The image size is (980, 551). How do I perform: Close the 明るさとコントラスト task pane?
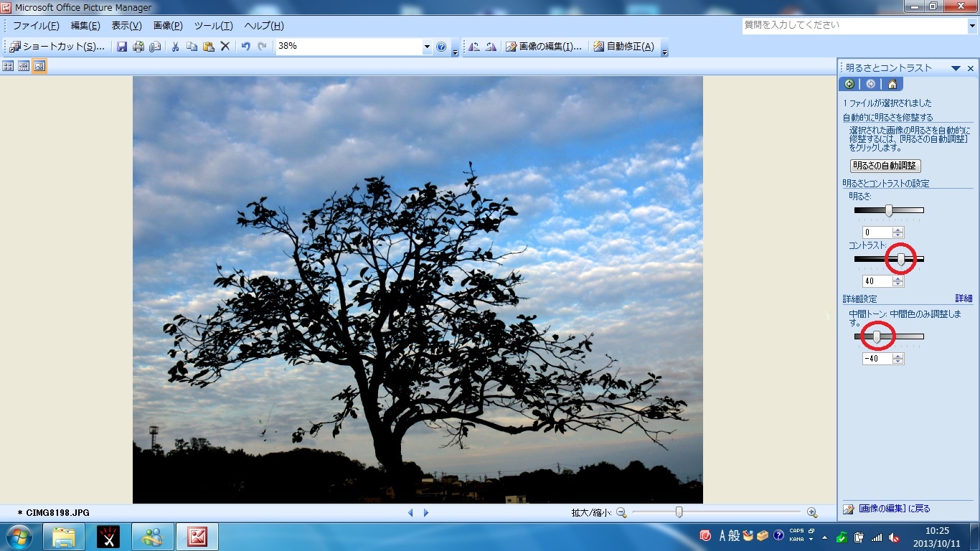[x=971, y=68]
